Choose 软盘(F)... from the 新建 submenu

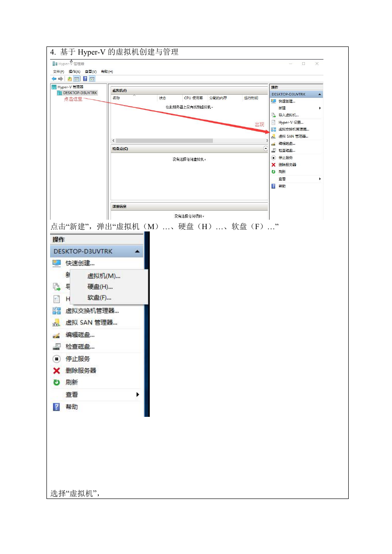coord(99,297)
